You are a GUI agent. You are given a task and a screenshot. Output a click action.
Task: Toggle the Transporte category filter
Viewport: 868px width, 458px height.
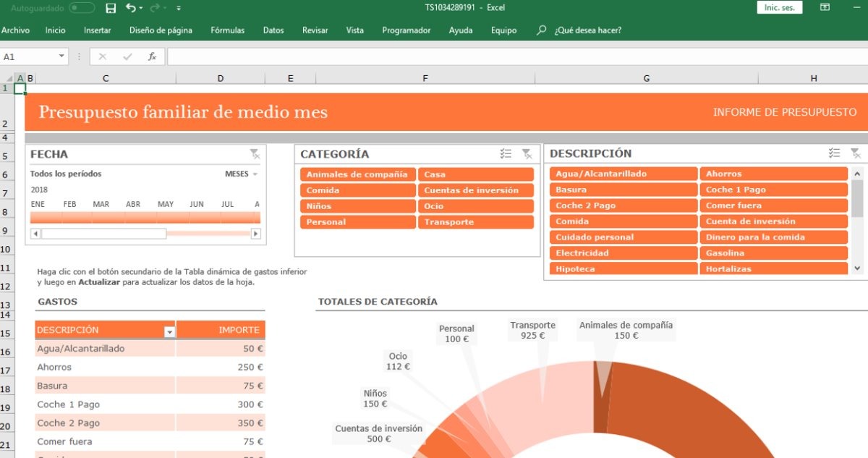[476, 222]
